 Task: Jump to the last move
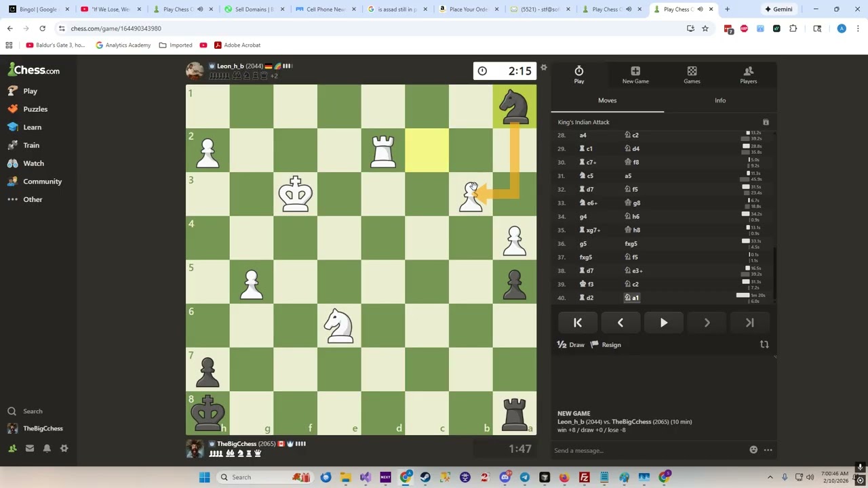[x=750, y=323]
